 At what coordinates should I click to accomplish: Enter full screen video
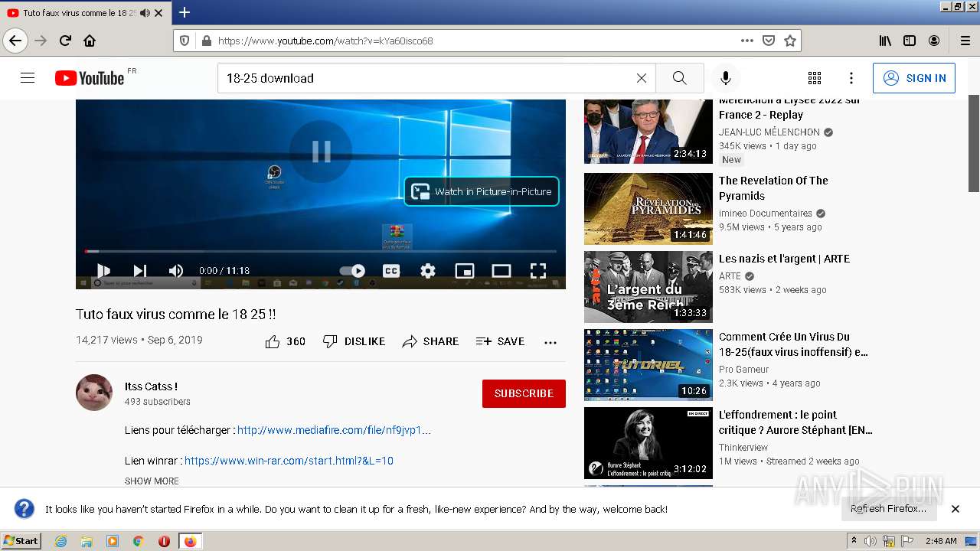(538, 270)
